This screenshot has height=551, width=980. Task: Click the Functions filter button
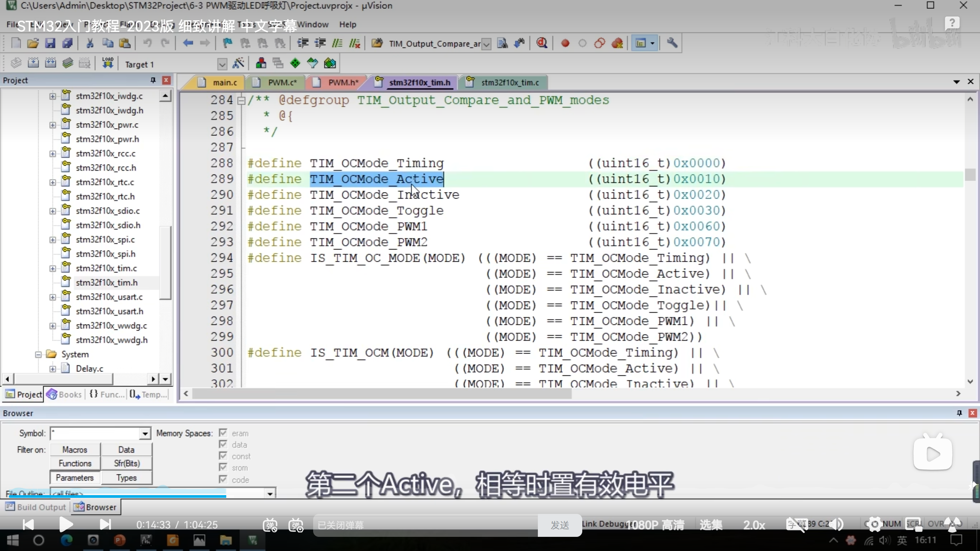click(75, 463)
